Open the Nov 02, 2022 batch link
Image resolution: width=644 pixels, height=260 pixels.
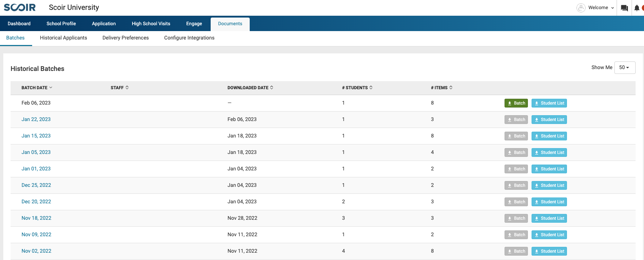tap(37, 251)
